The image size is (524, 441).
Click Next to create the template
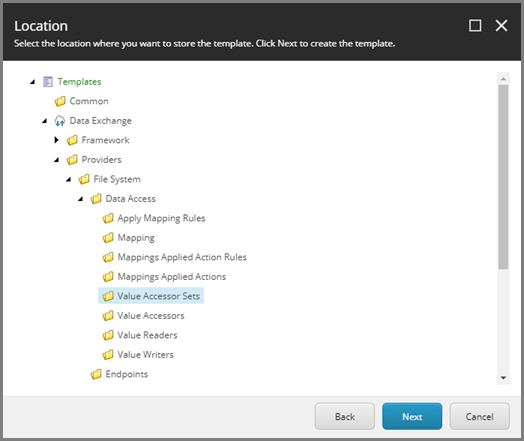(412, 416)
